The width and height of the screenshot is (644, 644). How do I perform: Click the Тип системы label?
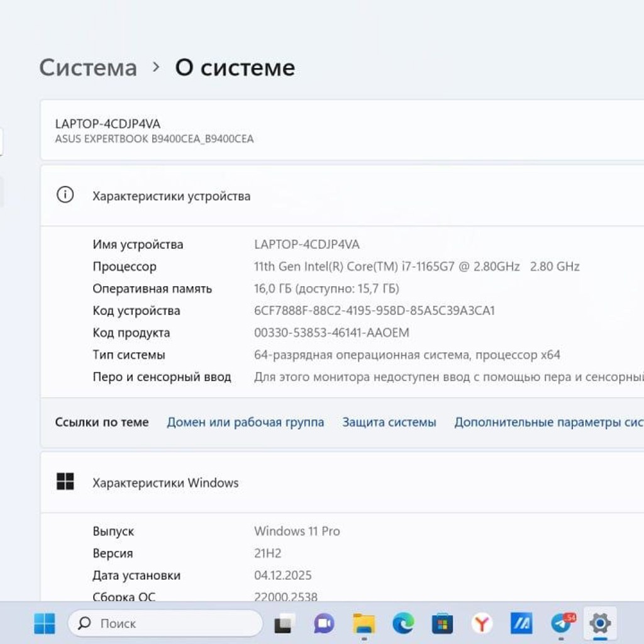click(129, 355)
